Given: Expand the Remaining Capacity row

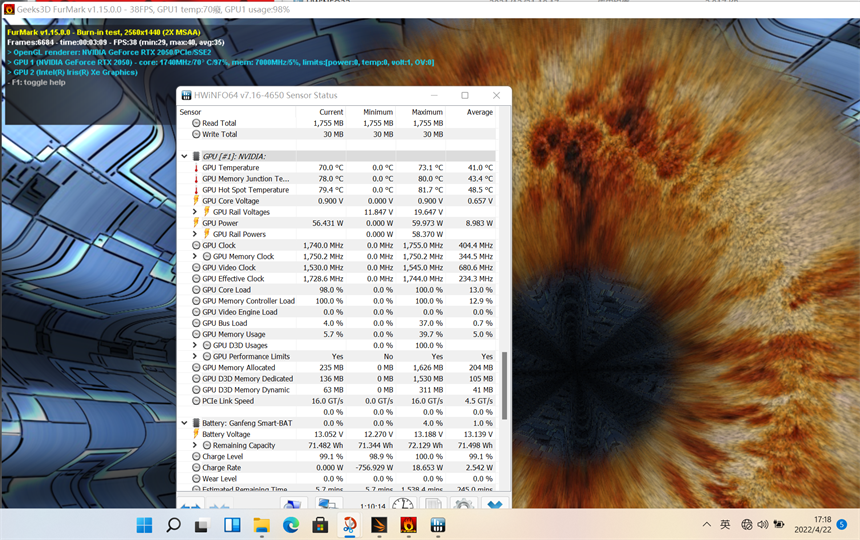Looking at the screenshot, I should click(x=195, y=445).
